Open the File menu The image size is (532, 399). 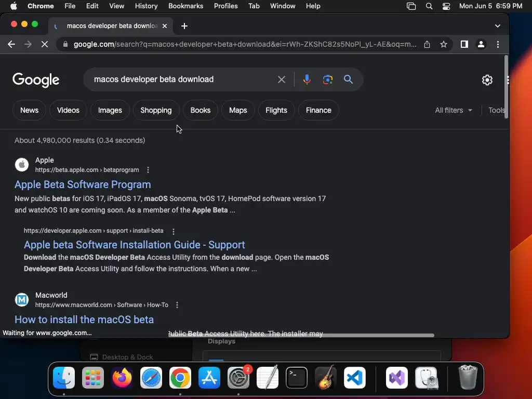click(70, 6)
